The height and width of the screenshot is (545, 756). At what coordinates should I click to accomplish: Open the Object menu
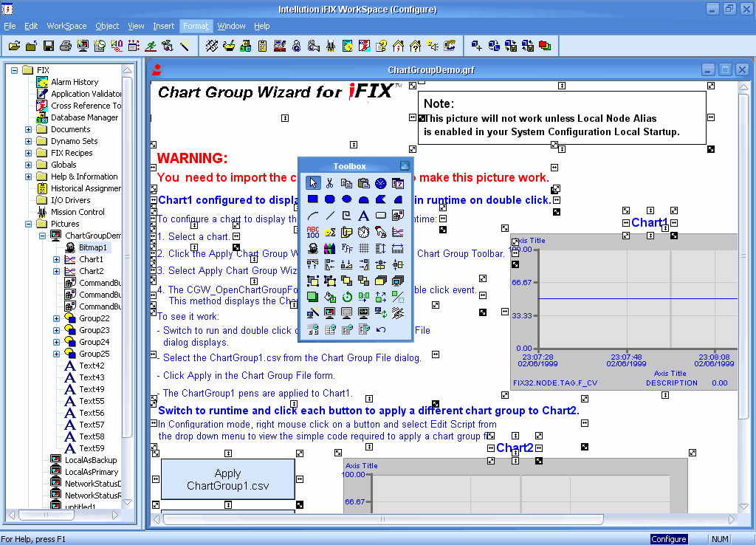(107, 26)
